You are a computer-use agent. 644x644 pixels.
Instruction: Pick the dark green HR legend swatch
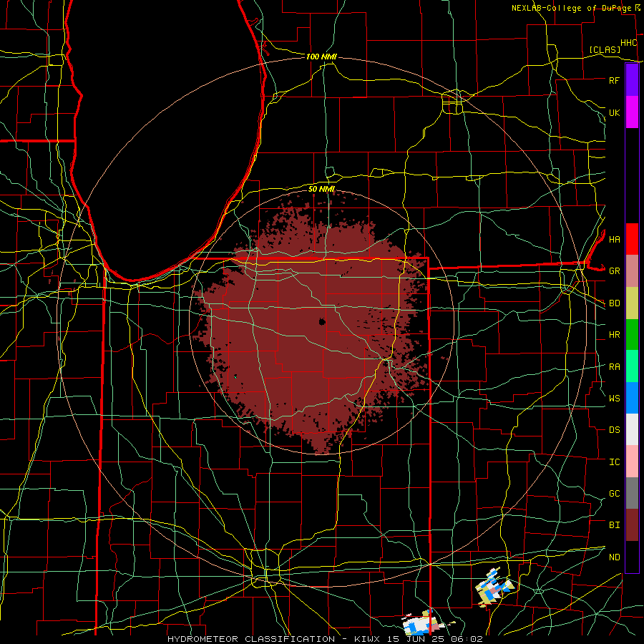pos(632,335)
